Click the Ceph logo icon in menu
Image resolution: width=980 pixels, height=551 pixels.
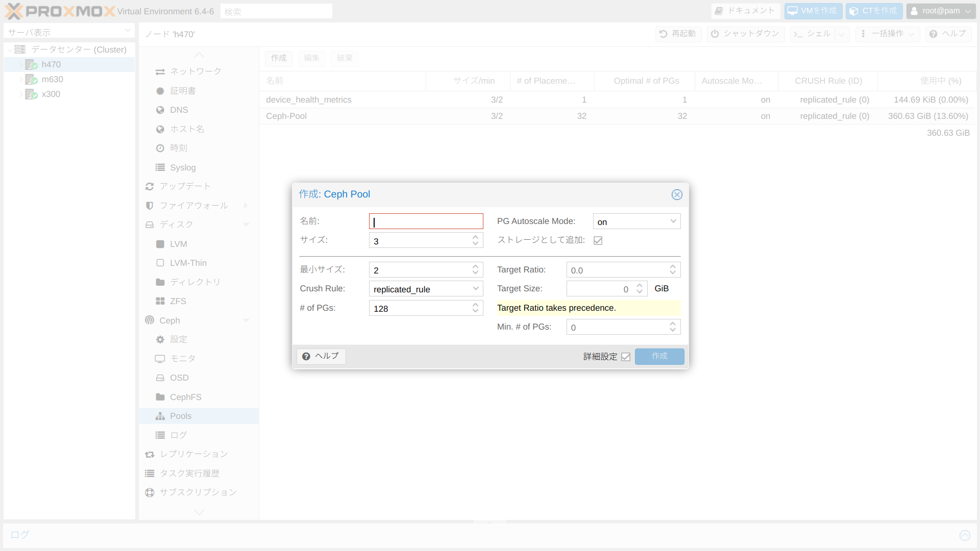(150, 320)
